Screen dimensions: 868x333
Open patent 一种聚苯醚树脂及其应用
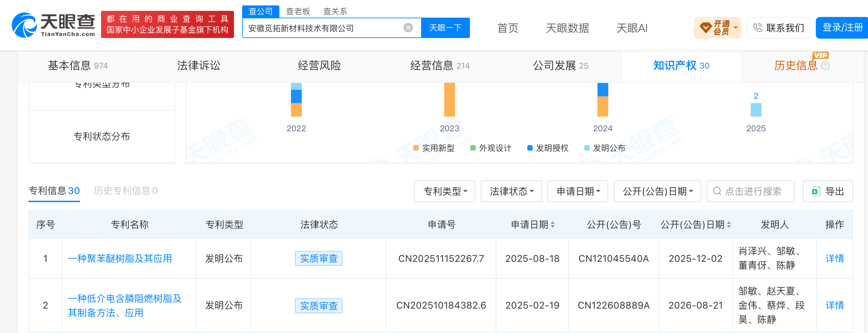[120, 258]
